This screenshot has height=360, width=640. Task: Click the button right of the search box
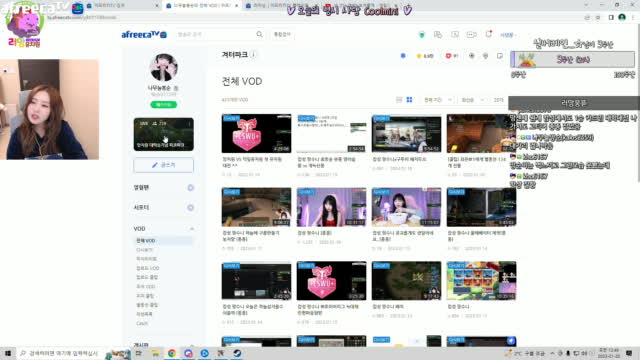(x=282, y=34)
